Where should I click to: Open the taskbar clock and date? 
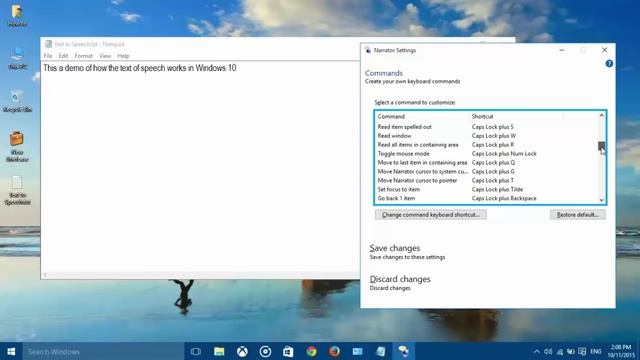[621, 351]
